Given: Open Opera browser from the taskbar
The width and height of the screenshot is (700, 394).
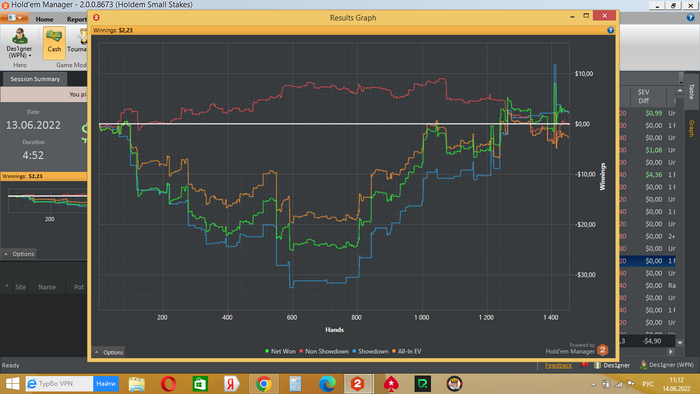Looking at the screenshot, I should (x=168, y=384).
